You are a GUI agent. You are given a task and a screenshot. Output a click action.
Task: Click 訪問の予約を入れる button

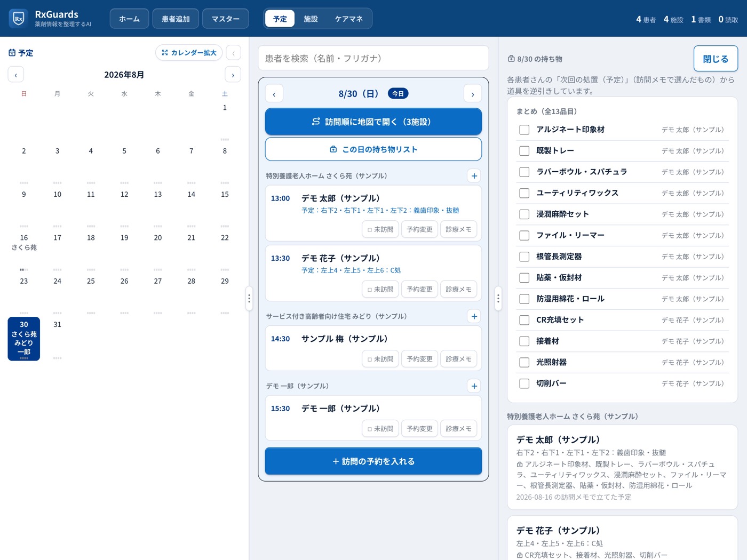coord(373,461)
